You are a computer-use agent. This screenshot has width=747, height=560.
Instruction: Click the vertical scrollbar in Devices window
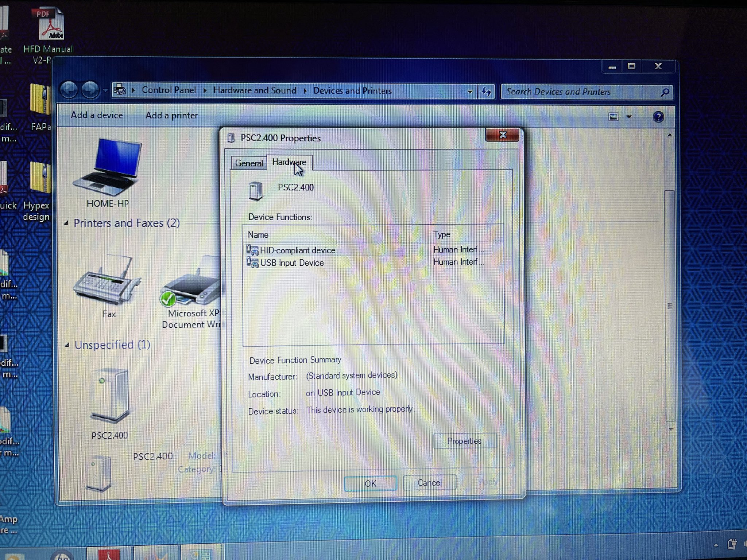pos(669,306)
